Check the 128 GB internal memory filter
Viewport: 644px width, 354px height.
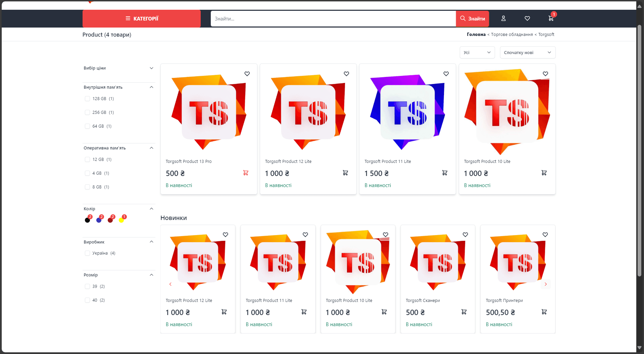coord(88,99)
